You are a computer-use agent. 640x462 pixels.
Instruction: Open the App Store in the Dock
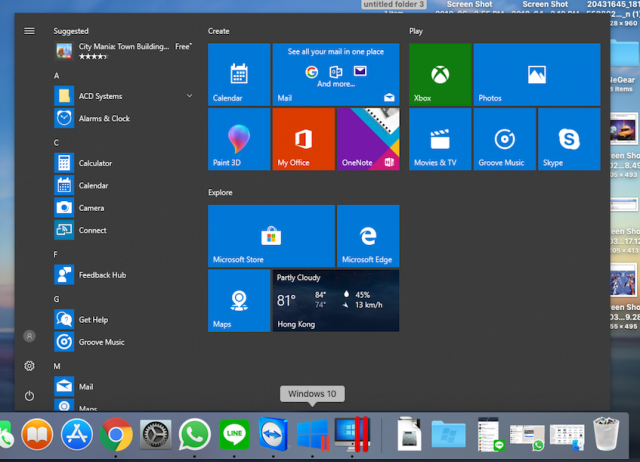coord(77,435)
